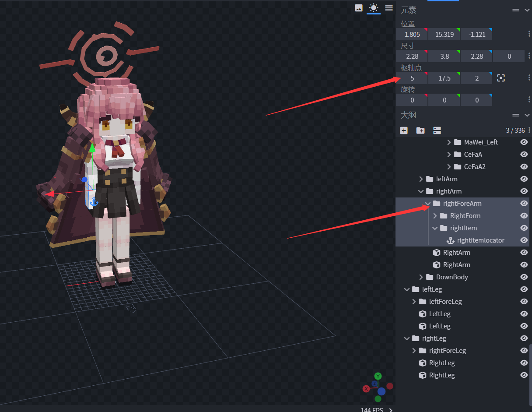Select the CeFaA2 group label
This screenshot has height=412, width=532.
475,167
